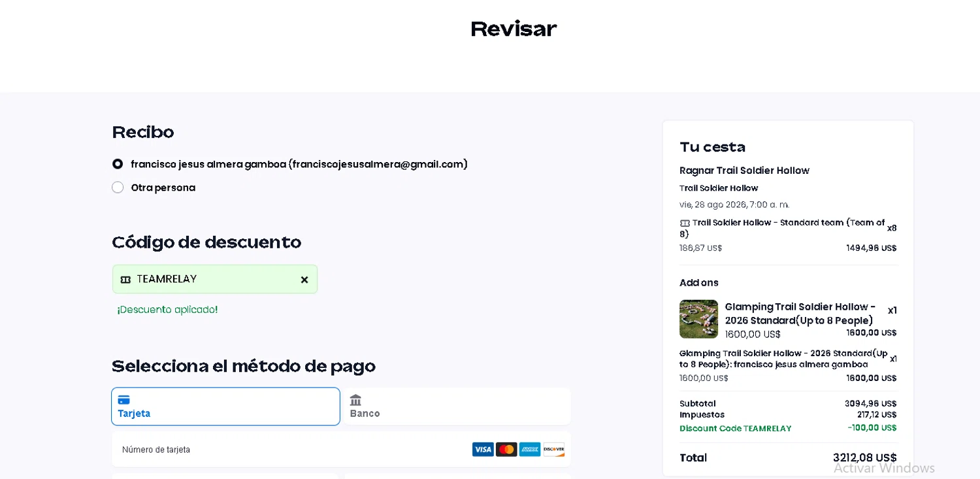Image resolution: width=980 pixels, height=479 pixels.
Task: Click the Ragnar Trail Soldier Hollow title
Action: coord(744,171)
